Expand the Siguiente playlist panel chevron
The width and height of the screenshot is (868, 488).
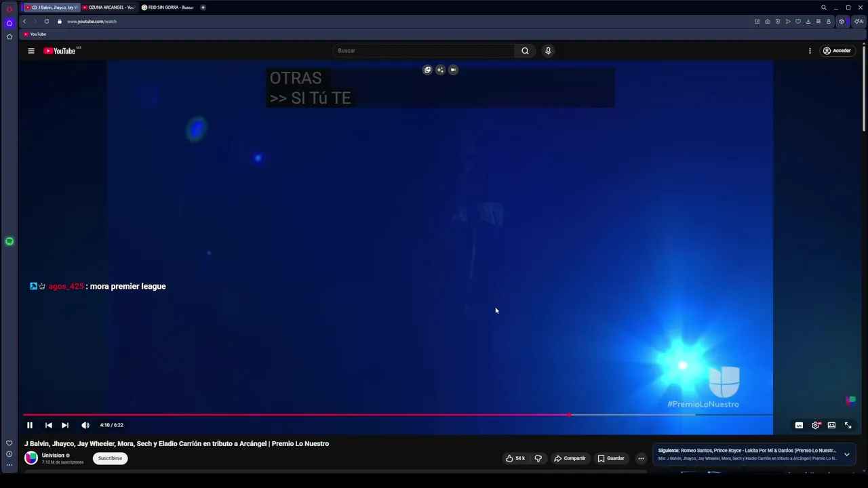pos(846,454)
